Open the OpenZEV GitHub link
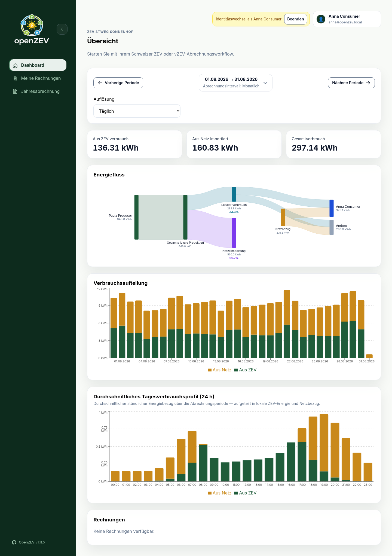 pyautogui.click(x=28, y=542)
